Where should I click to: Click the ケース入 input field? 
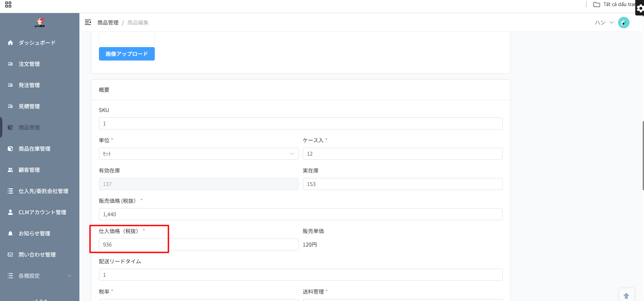(x=402, y=154)
